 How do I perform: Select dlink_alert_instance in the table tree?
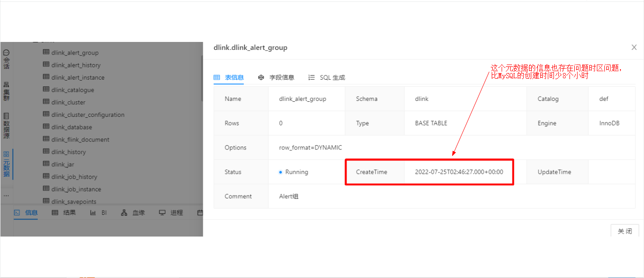(78, 77)
